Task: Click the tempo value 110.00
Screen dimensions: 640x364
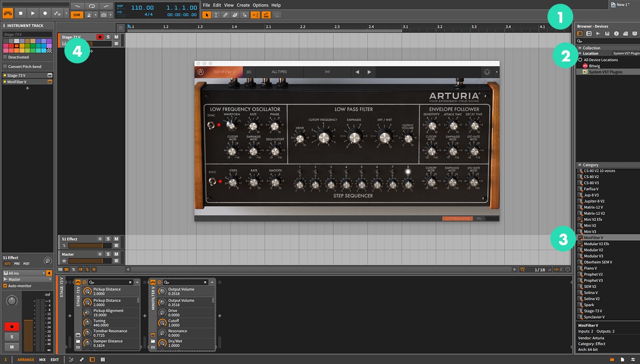Action: pos(142,8)
